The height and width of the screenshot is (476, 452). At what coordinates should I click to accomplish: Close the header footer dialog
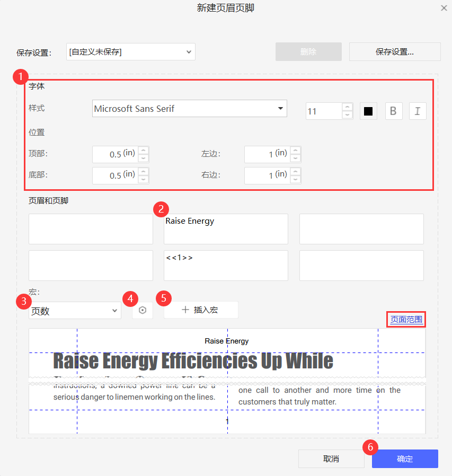point(444,8)
